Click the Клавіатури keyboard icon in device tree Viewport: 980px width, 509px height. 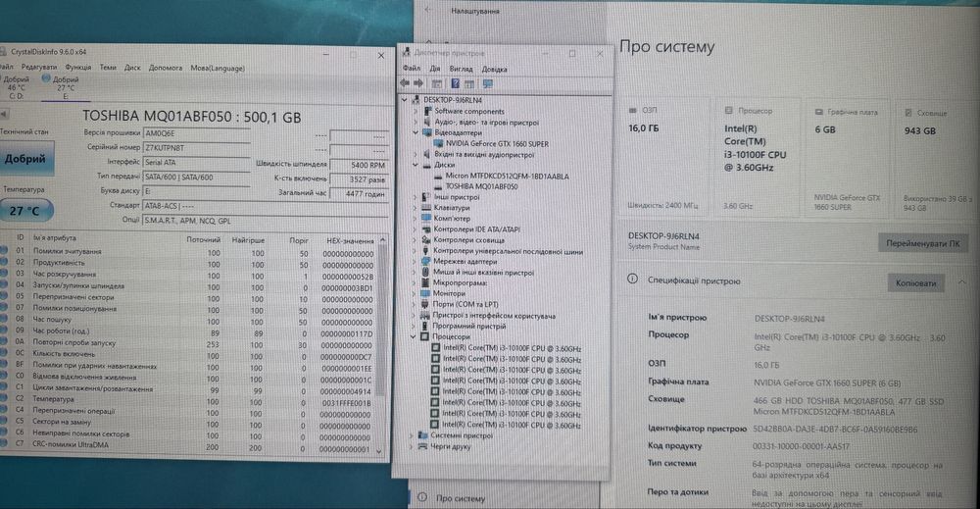point(426,208)
